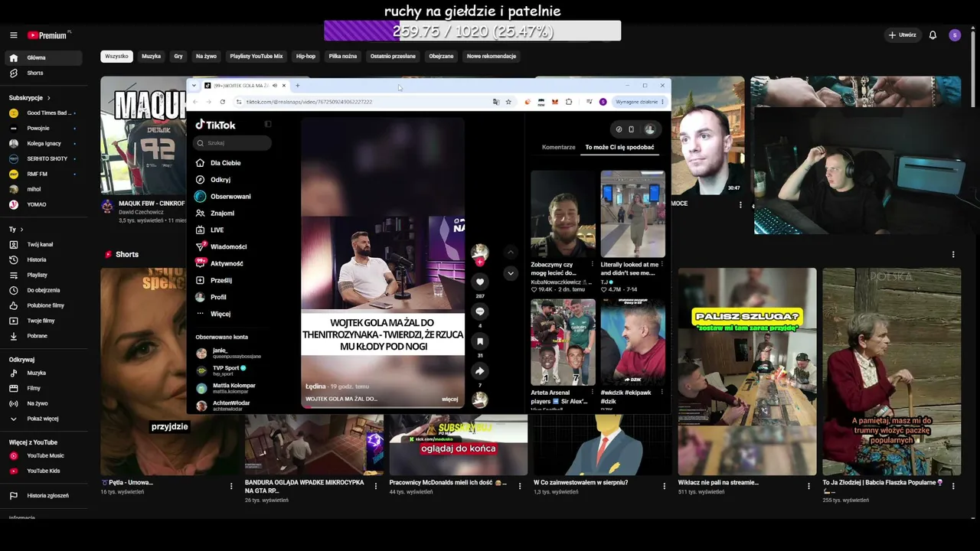The width and height of the screenshot is (980, 551).
Task: Open Polubione filmy in YouTube sidebar
Action: point(43,305)
